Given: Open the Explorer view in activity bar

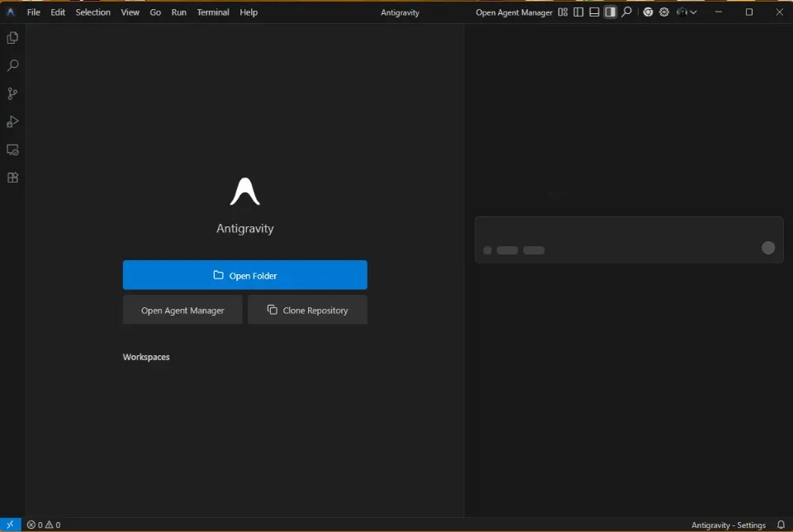Looking at the screenshot, I should click(12, 38).
